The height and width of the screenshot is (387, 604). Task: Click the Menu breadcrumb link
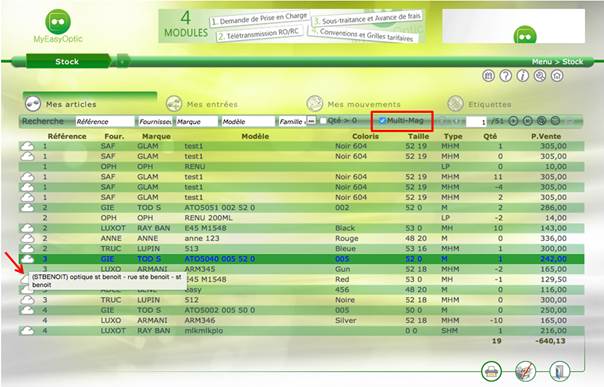click(x=542, y=62)
